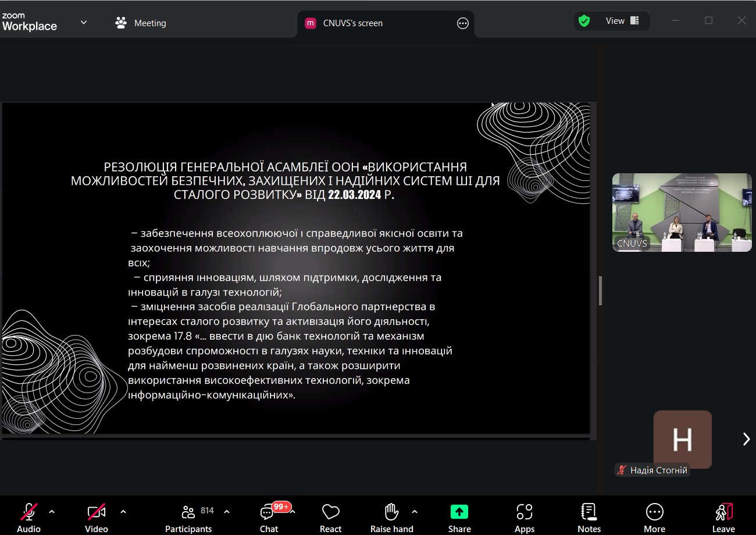
Task: Open the More options menu
Action: tap(654, 516)
